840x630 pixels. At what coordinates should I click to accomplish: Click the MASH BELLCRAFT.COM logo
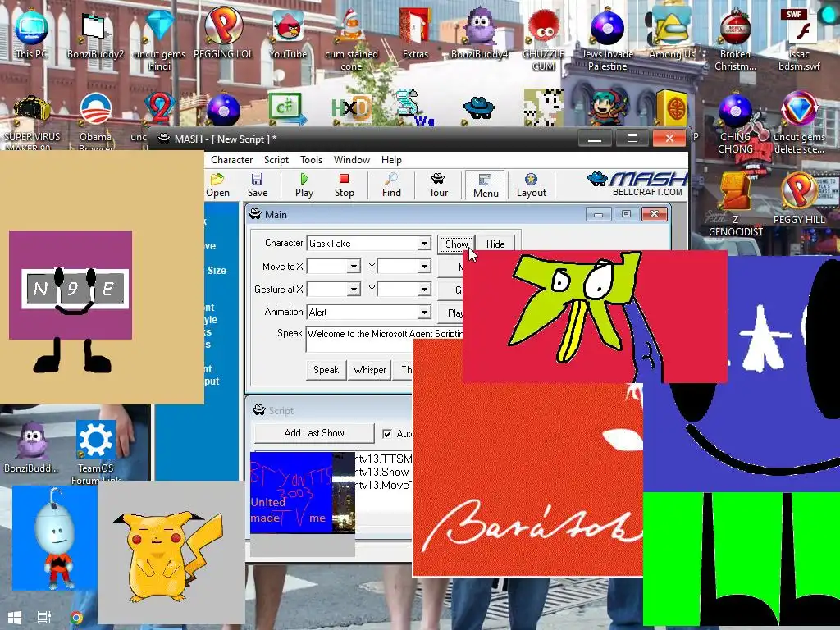click(x=637, y=185)
